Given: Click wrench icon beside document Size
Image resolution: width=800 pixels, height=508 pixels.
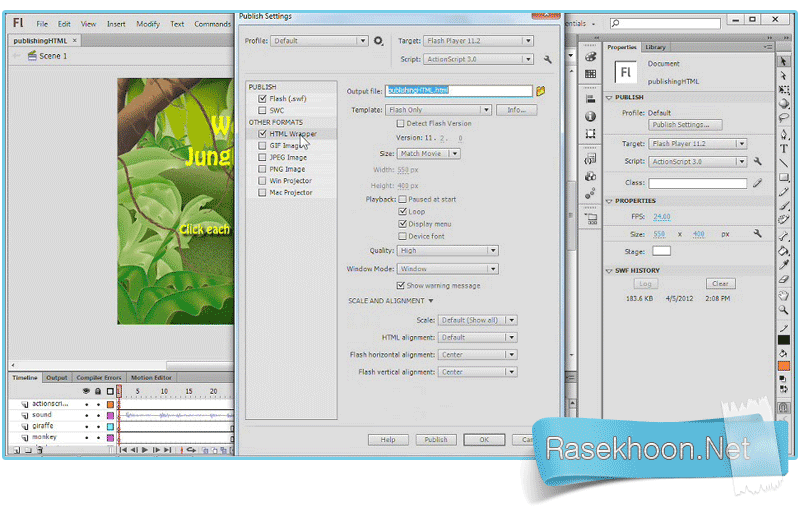Looking at the screenshot, I should [x=758, y=234].
